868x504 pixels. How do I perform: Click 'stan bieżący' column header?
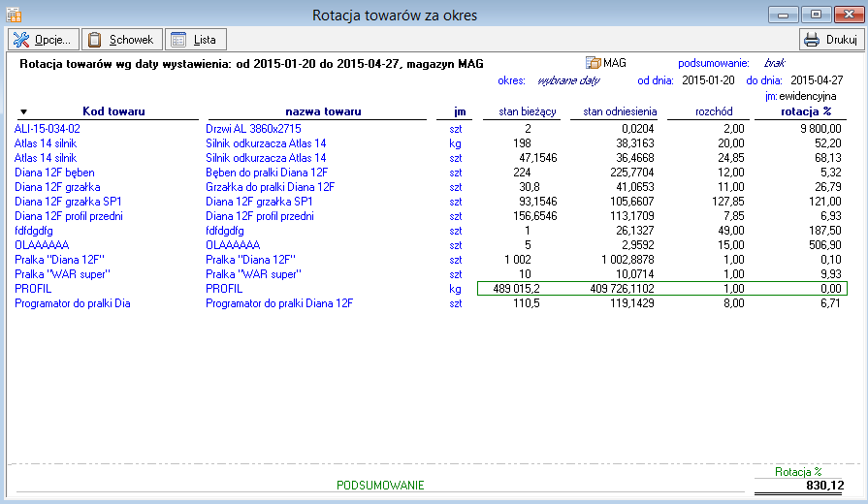(x=527, y=111)
